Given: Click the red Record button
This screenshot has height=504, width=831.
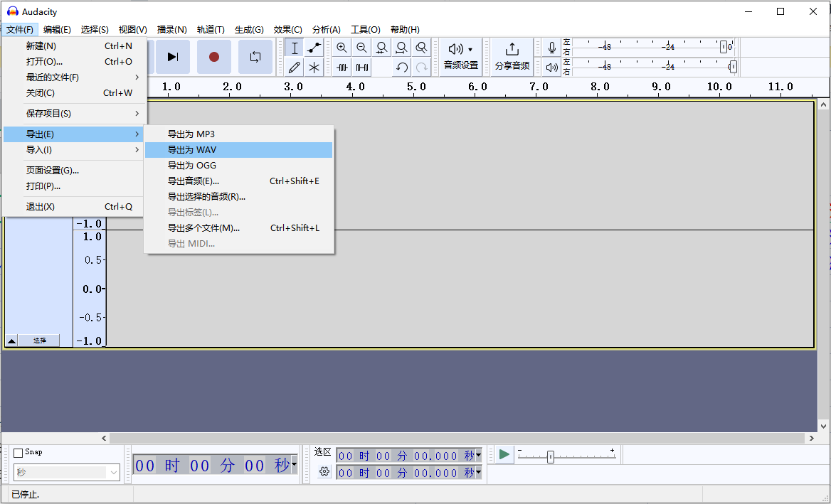Looking at the screenshot, I should (x=214, y=57).
